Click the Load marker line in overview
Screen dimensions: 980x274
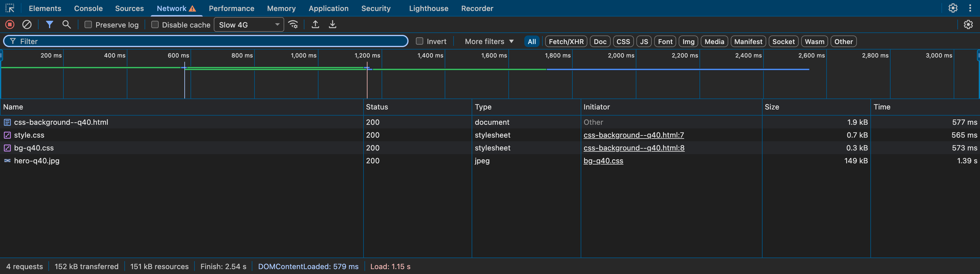tap(367, 80)
